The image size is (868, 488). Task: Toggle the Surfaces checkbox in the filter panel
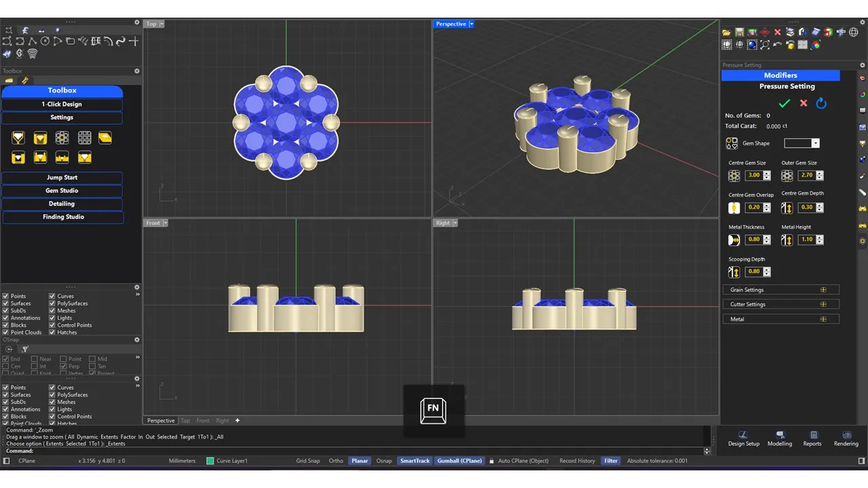6,304
